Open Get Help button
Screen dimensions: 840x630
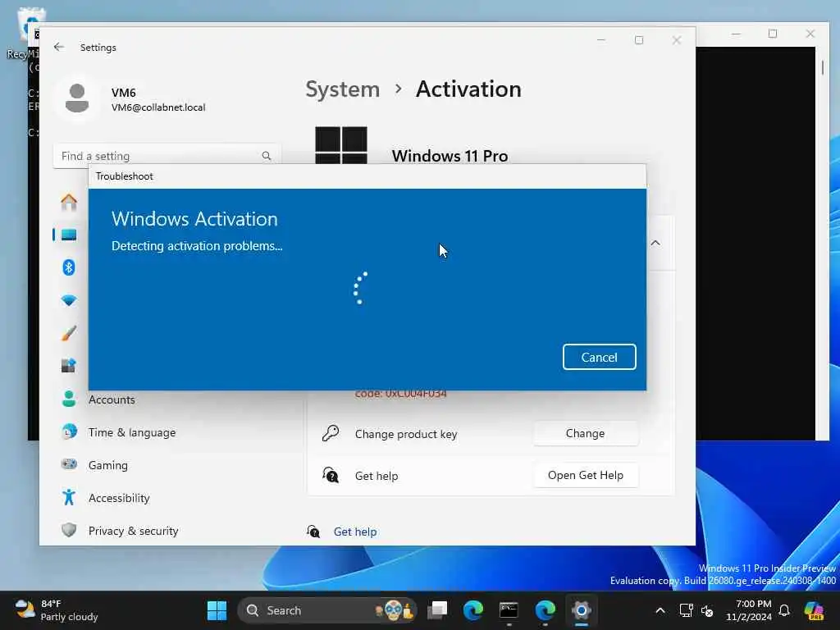[x=585, y=475]
